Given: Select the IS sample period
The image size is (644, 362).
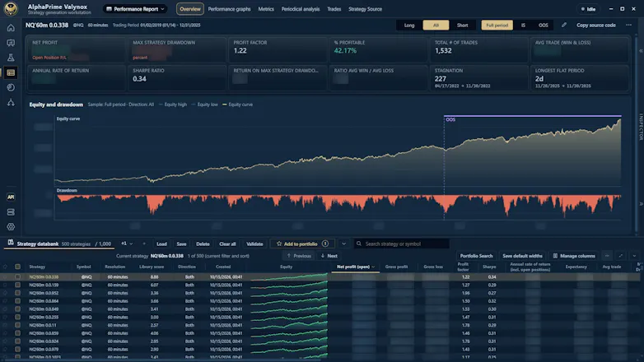Looking at the screenshot, I should pyautogui.click(x=523, y=25).
